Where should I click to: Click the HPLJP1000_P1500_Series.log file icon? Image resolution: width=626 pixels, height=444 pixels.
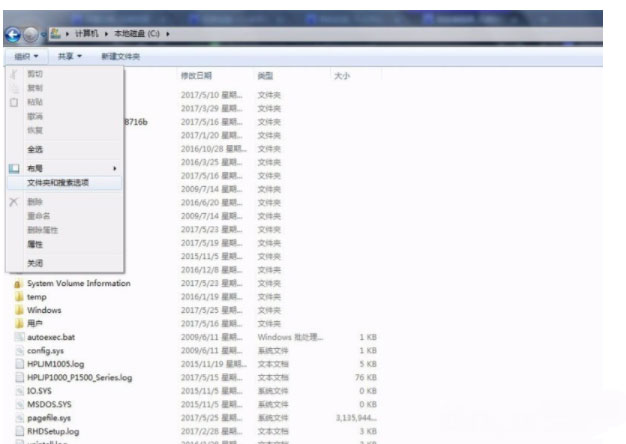(x=20, y=377)
